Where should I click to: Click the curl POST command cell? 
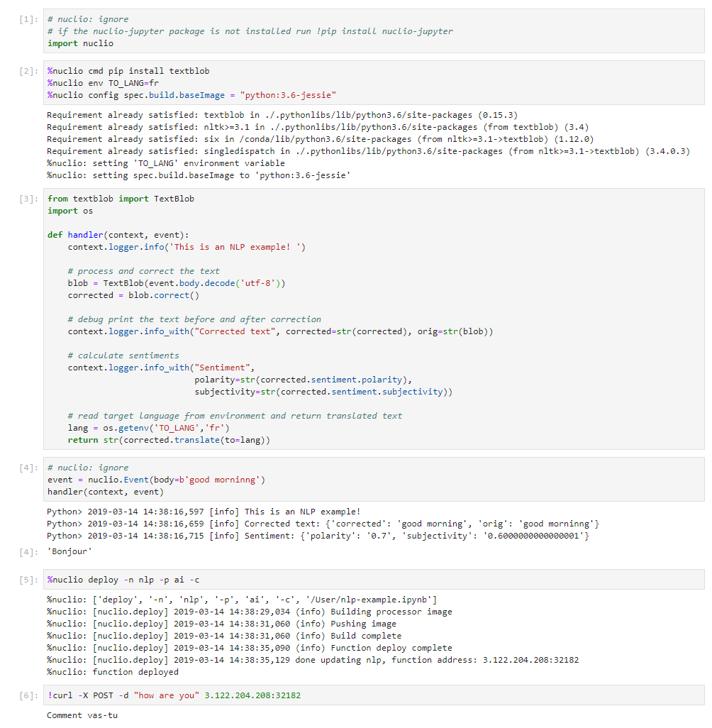point(374,695)
